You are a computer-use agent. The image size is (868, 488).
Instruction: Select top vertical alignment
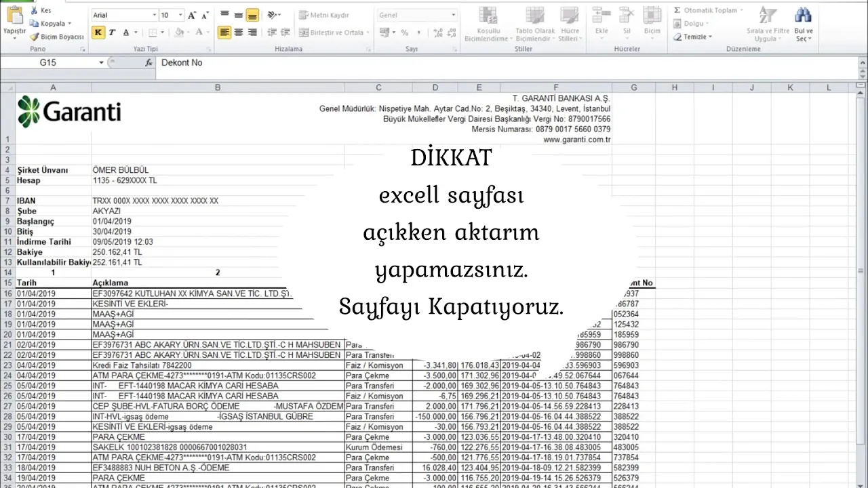(224, 15)
